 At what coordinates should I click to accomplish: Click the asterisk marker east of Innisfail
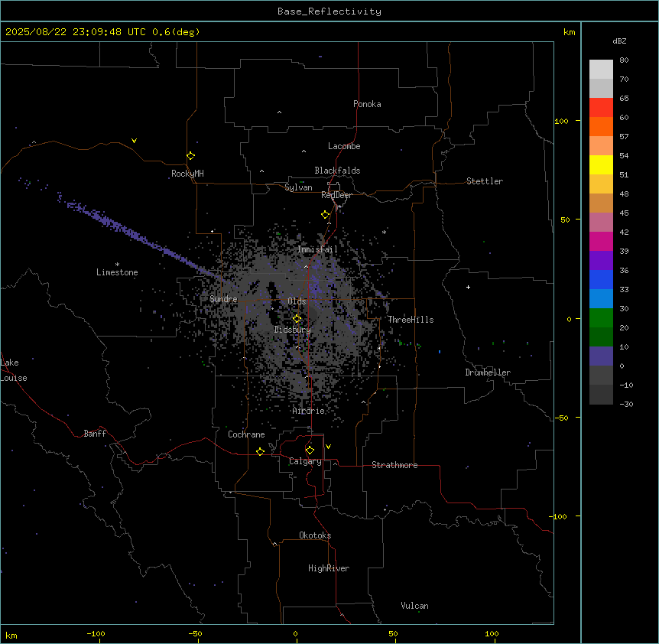tap(384, 232)
